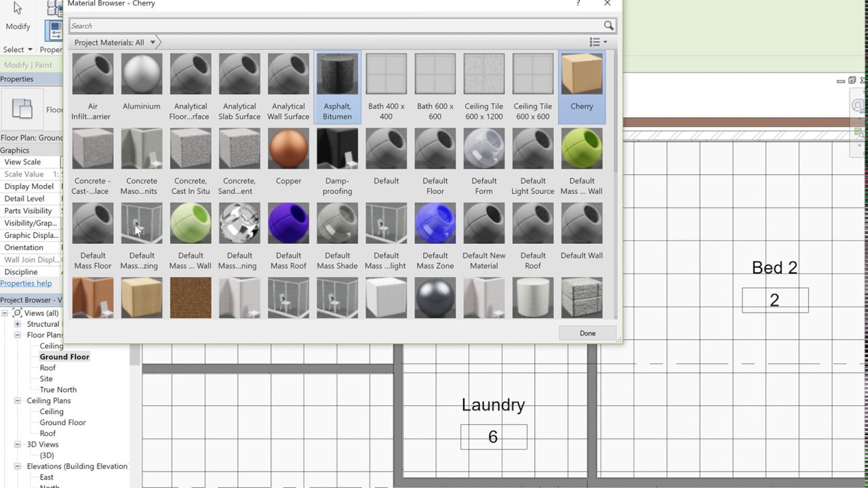Click the Modify arrow tool
Screen dimensions: 868x488
coord(18,16)
